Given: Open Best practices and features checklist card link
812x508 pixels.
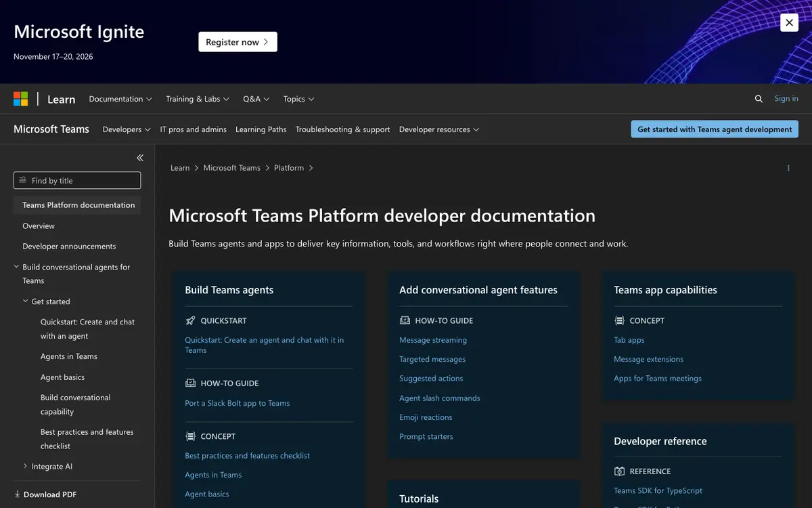Looking at the screenshot, I should point(248,456).
